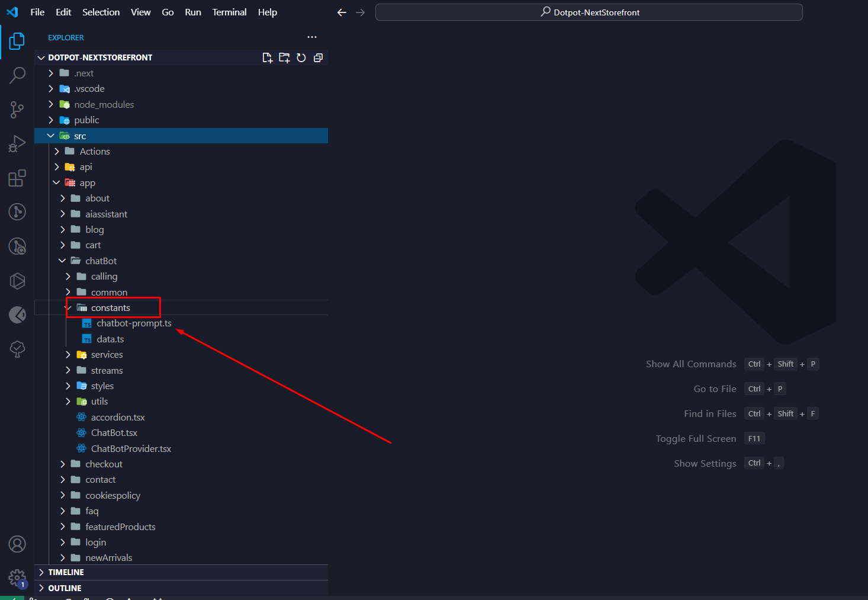Open the Source Control view icon
The height and width of the screenshot is (600, 868).
point(17,110)
